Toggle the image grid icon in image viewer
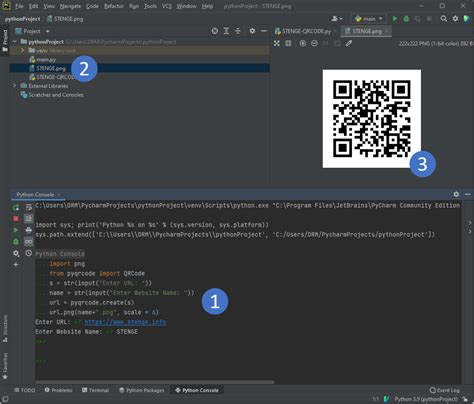 (x=288, y=43)
